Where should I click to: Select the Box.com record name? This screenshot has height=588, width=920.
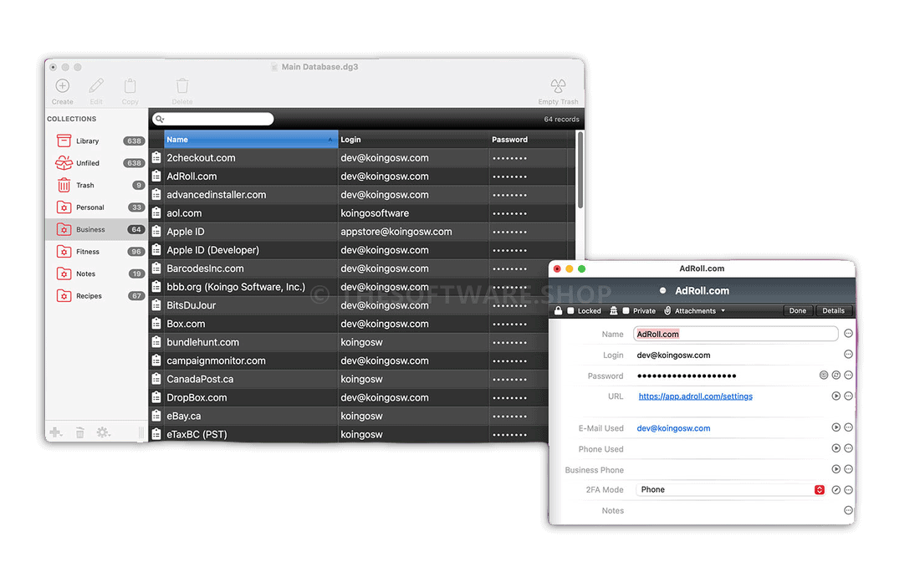[x=186, y=324]
